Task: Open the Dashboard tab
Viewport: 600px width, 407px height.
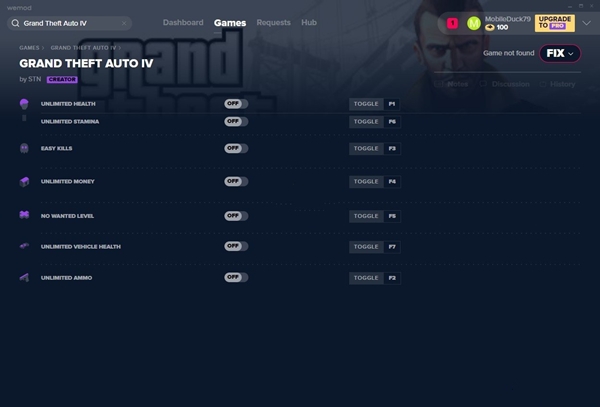Action: [183, 23]
